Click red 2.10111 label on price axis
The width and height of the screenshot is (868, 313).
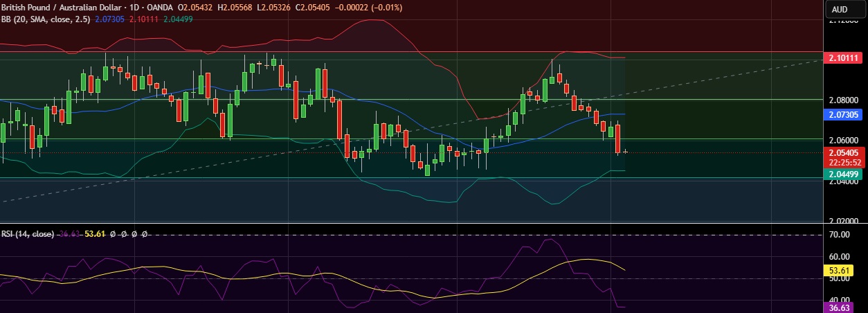pyautogui.click(x=843, y=57)
